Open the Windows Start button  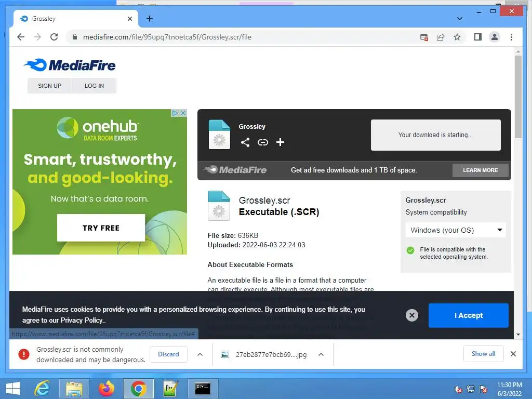pyautogui.click(x=13, y=389)
